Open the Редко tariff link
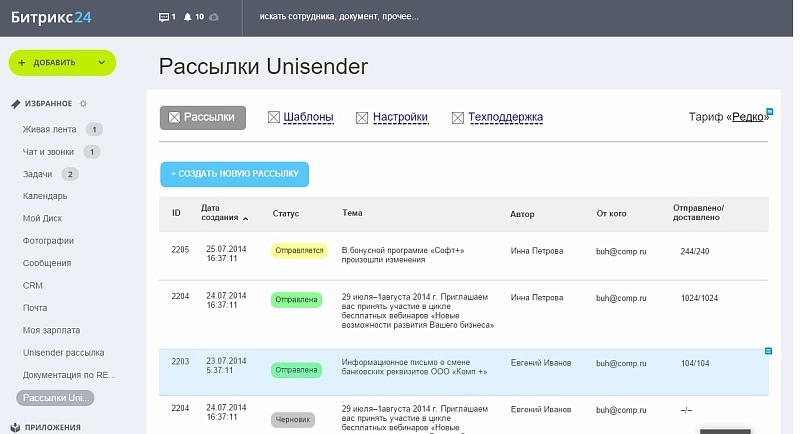Image resolution: width=800 pixels, height=434 pixels. pyautogui.click(x=749, y=118)
